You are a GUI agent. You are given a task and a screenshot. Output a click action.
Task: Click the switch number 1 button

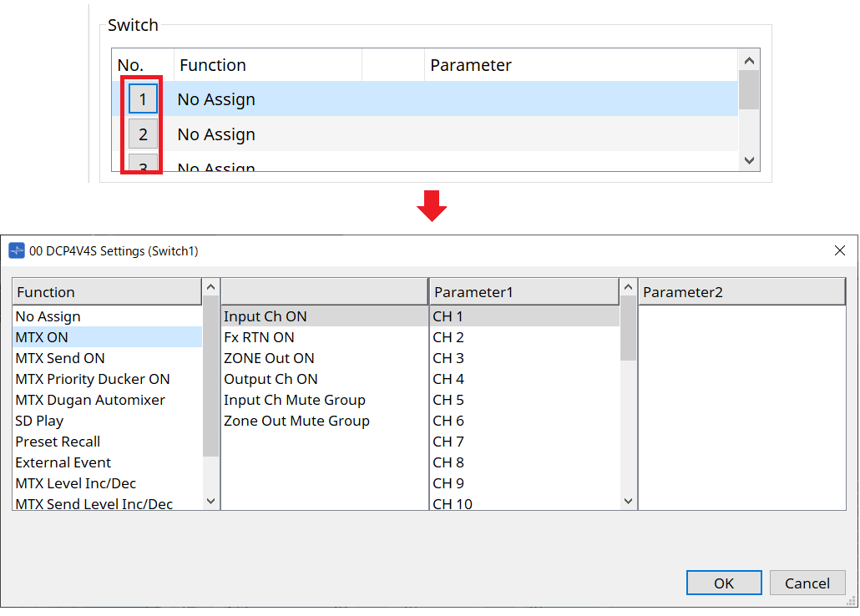pyautogui.click(x=143, y=99)
